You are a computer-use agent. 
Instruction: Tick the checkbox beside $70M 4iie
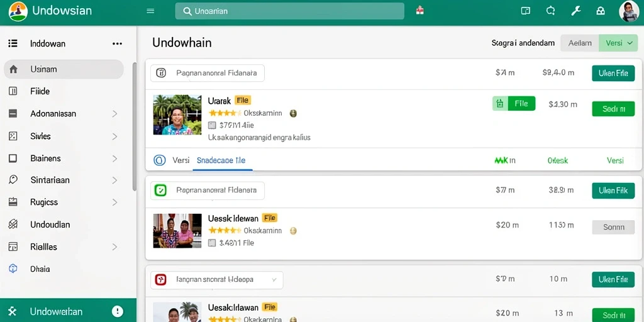click(212, 125)
